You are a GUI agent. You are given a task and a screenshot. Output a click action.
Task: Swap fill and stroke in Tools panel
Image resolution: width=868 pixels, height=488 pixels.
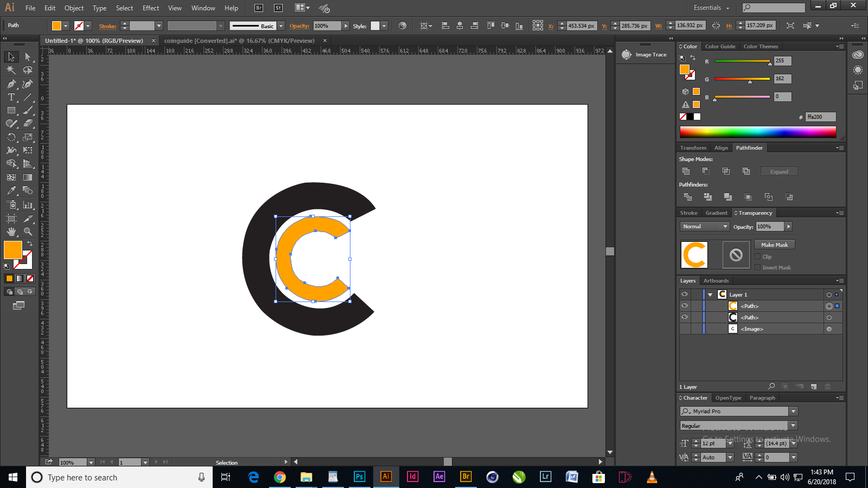[30, 244]
